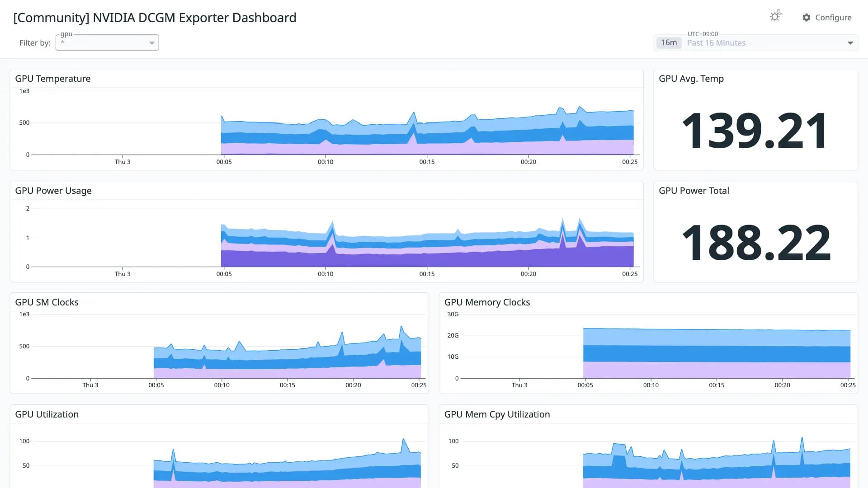Click 00:10 tick on GPU Power Usage chart
868x488 pixels.
click(x=325, y=274)
